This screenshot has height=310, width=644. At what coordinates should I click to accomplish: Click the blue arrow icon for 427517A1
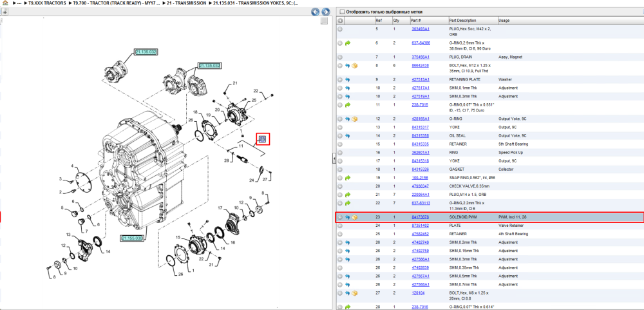point(348,88)
